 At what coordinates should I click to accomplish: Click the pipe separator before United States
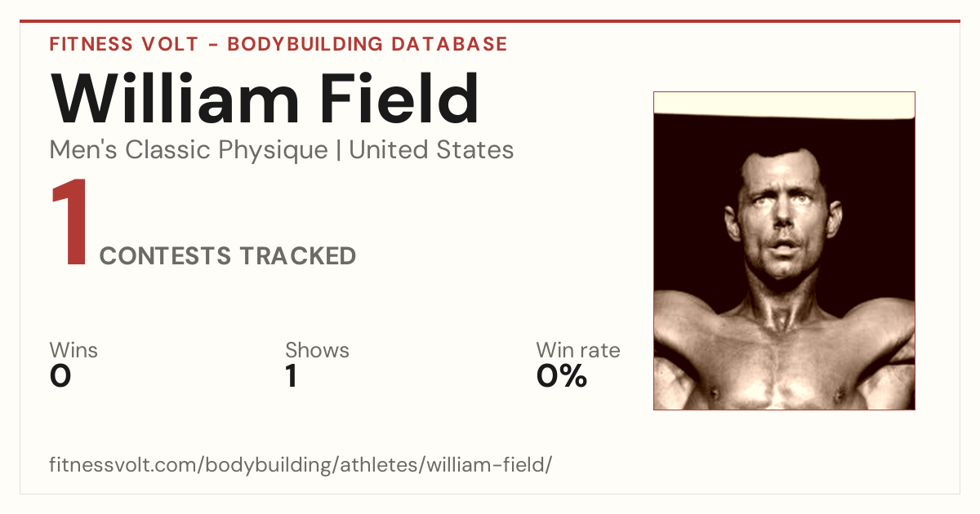pos(339,150)
